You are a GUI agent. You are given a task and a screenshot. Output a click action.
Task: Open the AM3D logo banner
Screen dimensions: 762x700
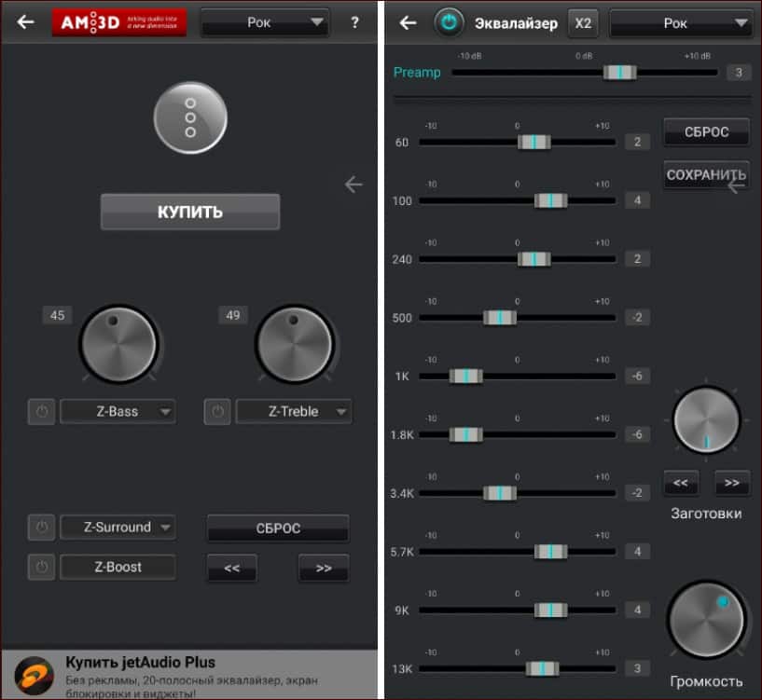(x=119, y=22)
